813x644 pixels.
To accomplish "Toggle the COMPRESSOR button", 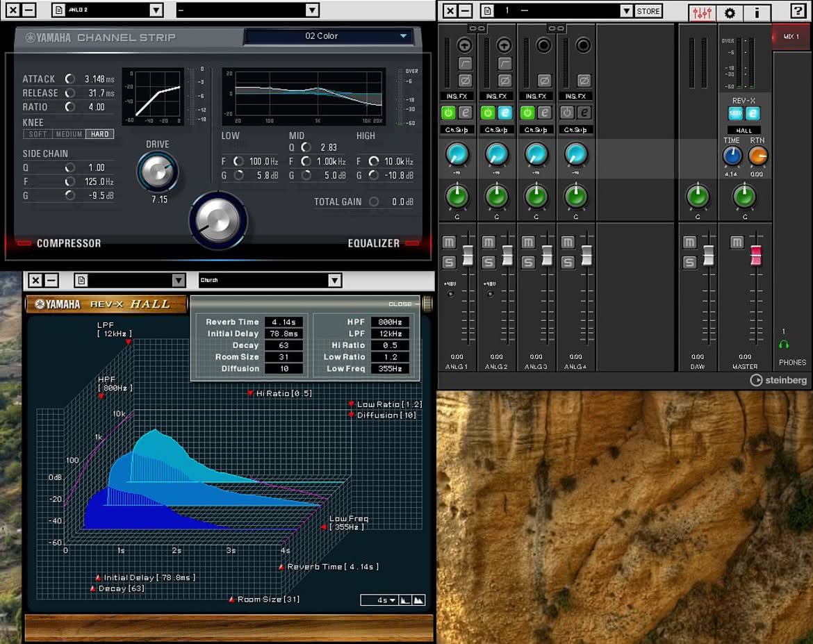I will [58, 243].
